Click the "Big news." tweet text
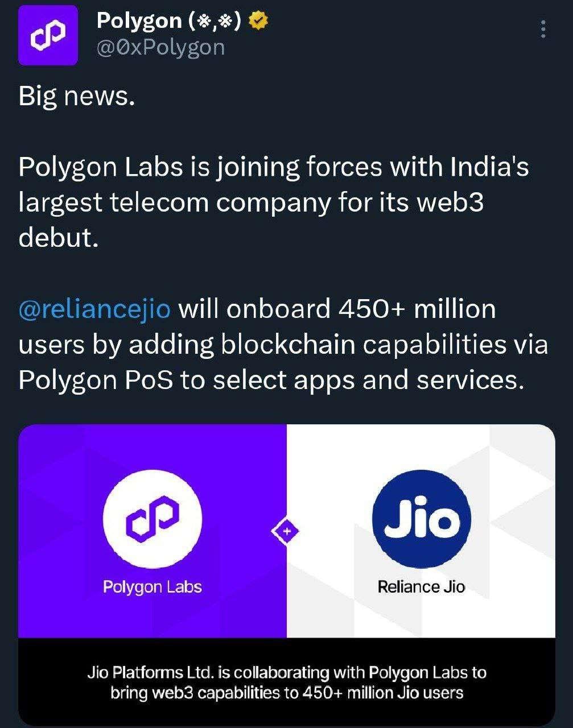This screenshot has width=573, height=728. (77, 96)
